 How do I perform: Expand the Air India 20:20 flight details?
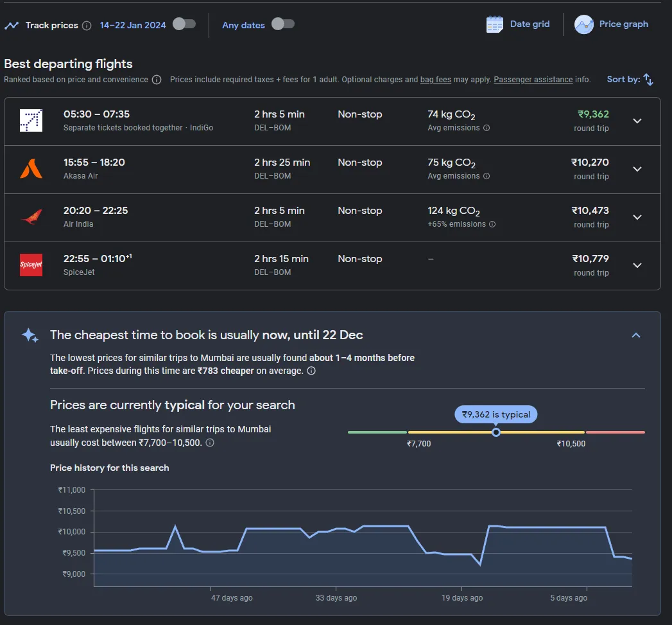pos(637,217)
